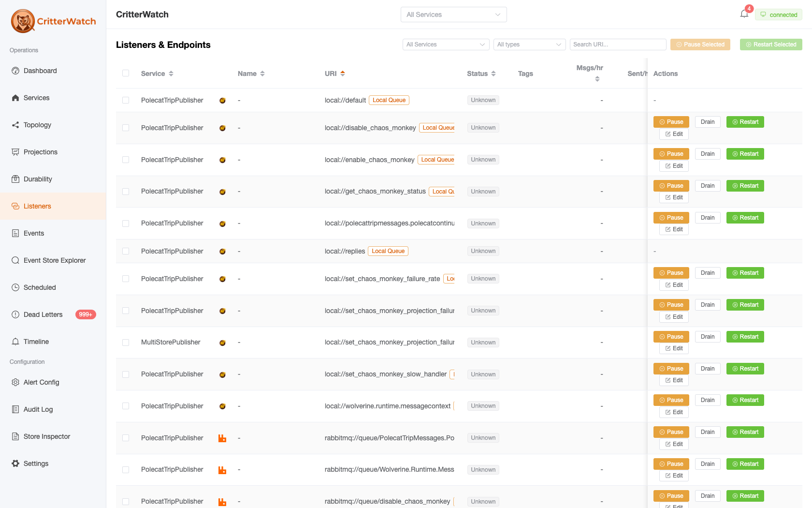Screen dimensions: 812x508
Task: Check the local://enable_chaos_monkey row checkbox
Action: click(126, 160)
